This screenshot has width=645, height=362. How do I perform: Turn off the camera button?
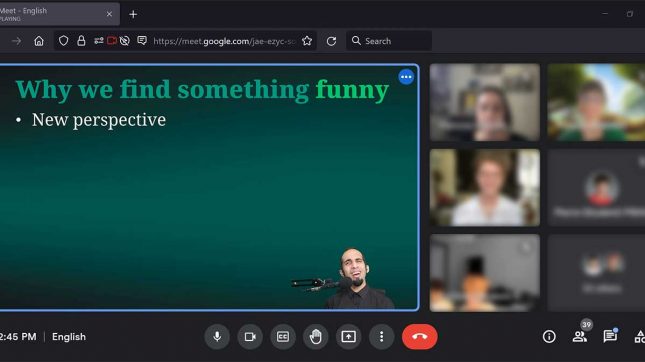pos(250,336)
